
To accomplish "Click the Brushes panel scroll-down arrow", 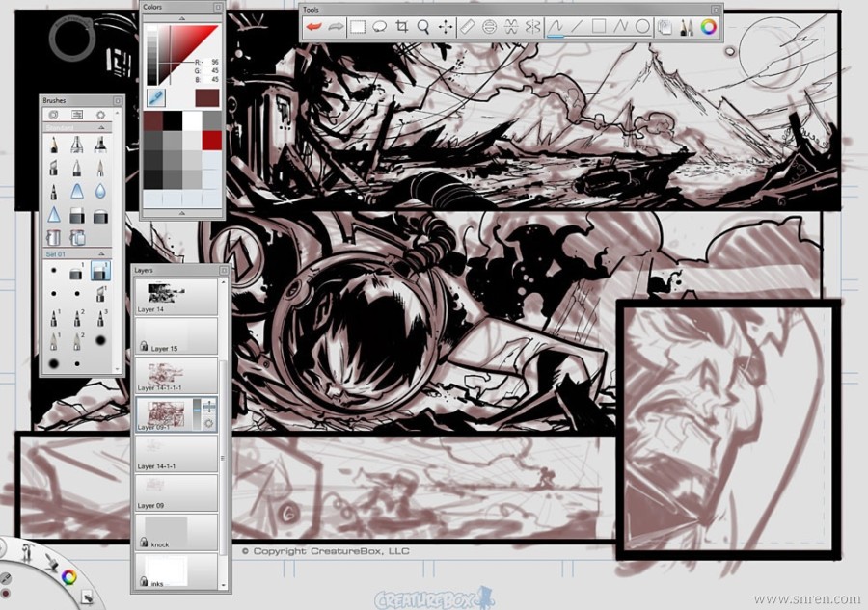I will (x=118, y=368).
